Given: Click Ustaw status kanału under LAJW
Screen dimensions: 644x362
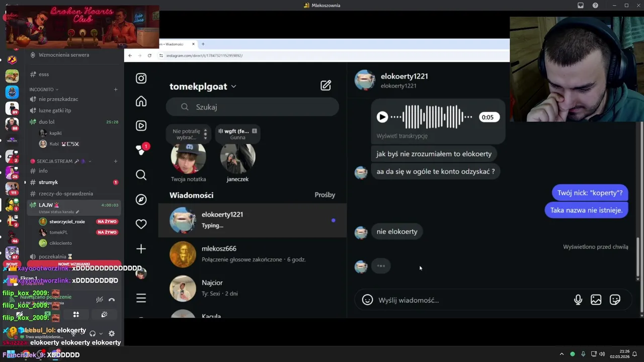Looking at the screenshot, I should (x=59, y=212).
